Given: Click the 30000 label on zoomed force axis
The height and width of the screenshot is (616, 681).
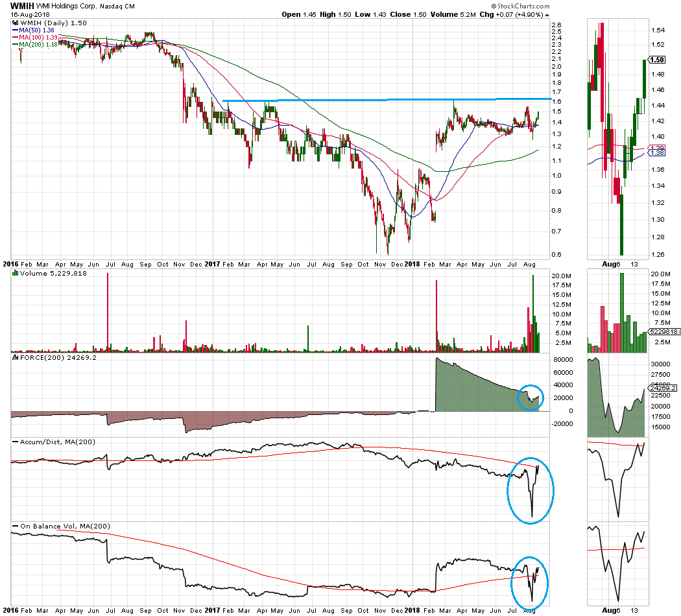Looking at the screenshot, I should pyautogui.click(x=660, y=364).
